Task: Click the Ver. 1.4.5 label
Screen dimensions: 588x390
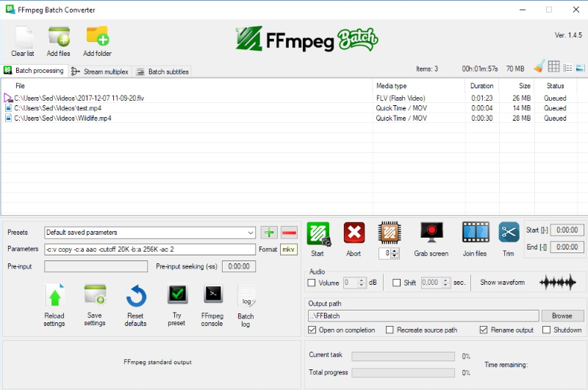Action: coord(568,35)
